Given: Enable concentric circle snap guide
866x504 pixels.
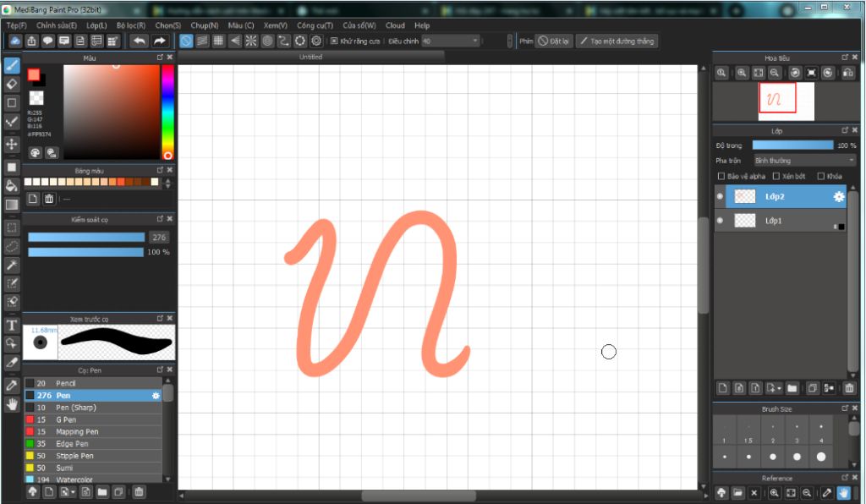Looking at the screenshot, I should click(x=267, y=41).
